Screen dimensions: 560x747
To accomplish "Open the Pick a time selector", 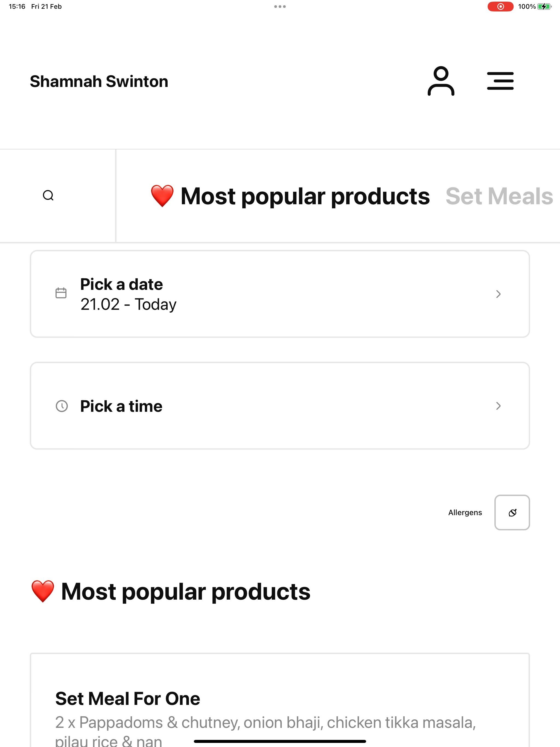I will tap(280, 406).
